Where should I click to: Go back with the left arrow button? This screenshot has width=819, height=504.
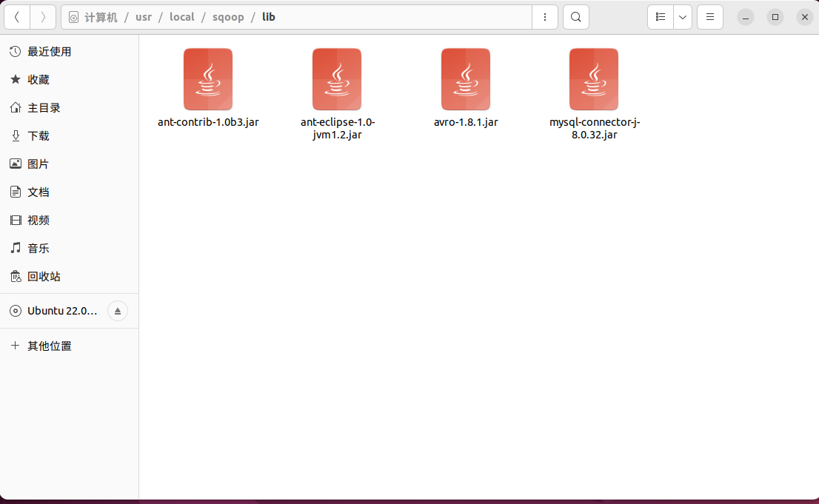(x=17, y=17)
